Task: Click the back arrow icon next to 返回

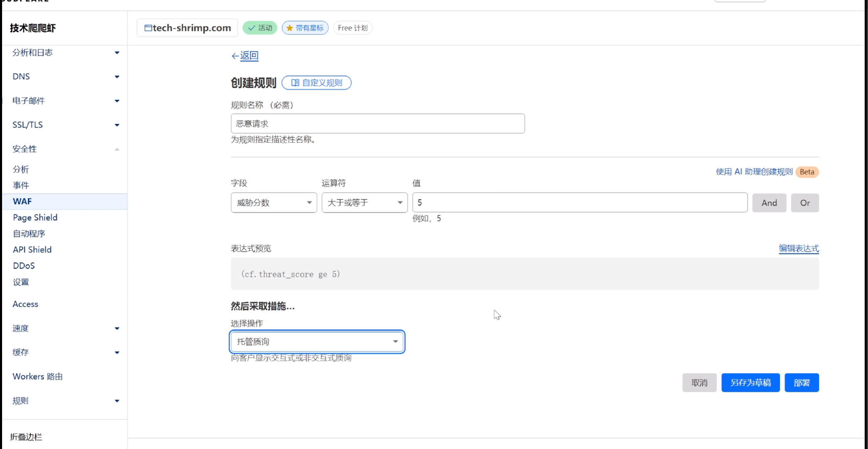Action: pyautogui.click(x=235, y=56)
